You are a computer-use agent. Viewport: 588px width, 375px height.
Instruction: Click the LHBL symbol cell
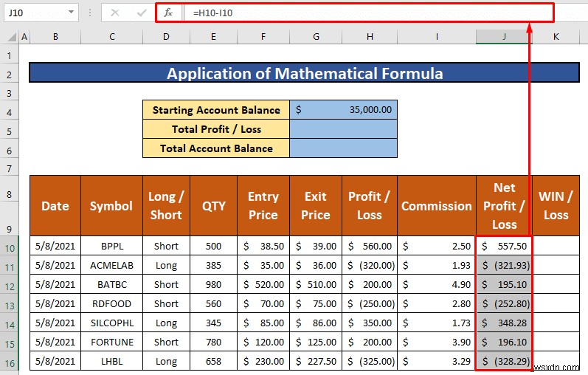111,361
